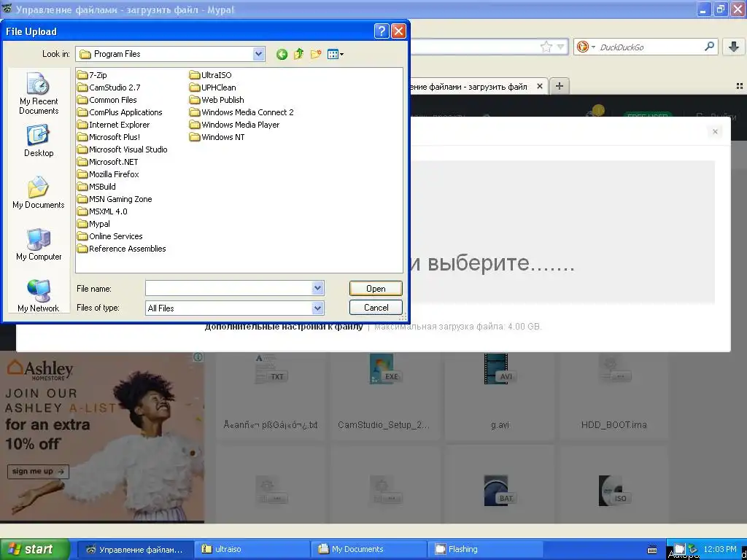Open the URL bar history dropdown arrow
This screenshot has height=560, width=747.
click(x=560, y=47)
